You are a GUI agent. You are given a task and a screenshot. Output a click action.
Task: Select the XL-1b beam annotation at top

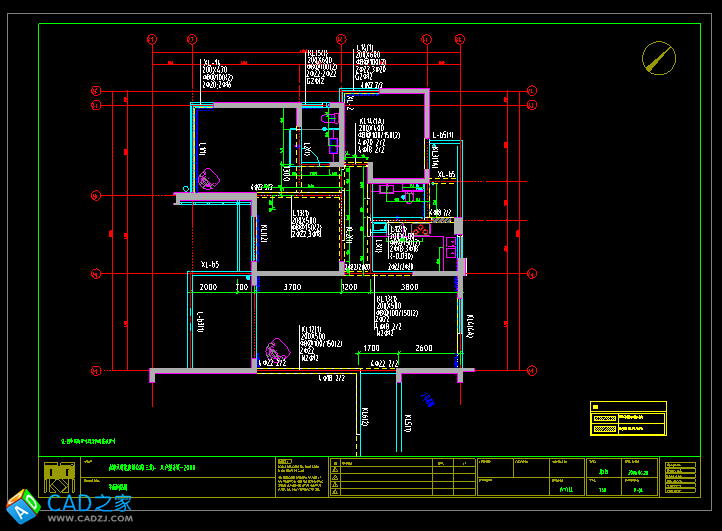(211, 62)
